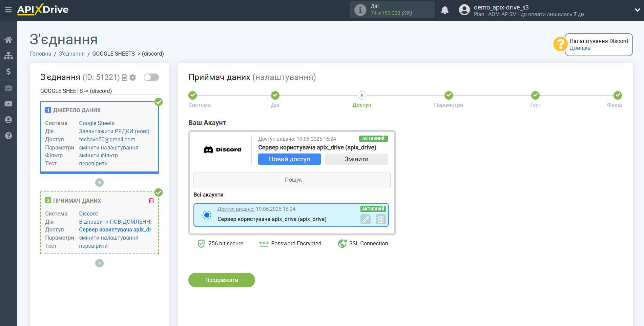This screenshot has width=644, height=326.
Task: Click the orange help question mark
Action: pos(560,44)
